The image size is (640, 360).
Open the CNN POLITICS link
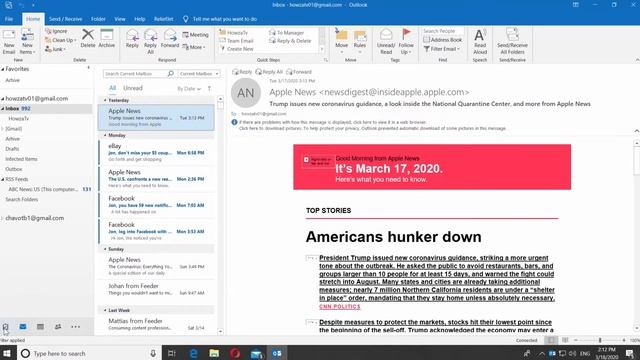[x=340, y=307]
